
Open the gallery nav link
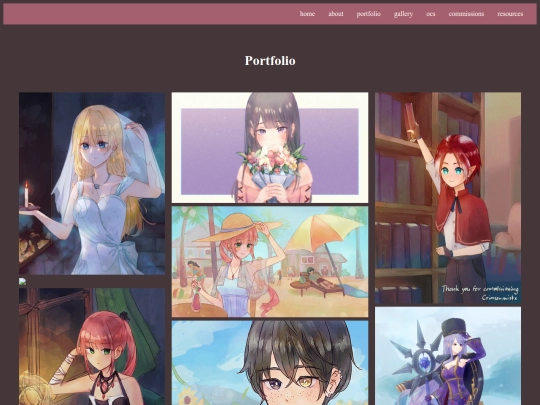[x=403, y=14]
